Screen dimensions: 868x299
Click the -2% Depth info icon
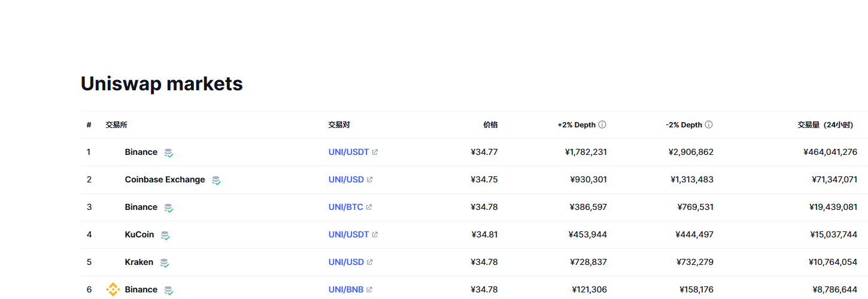coord(709,125)
